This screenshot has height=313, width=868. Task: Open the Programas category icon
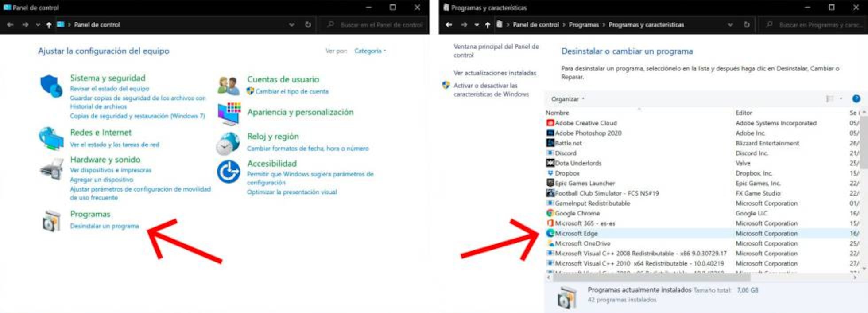[51, 221]
